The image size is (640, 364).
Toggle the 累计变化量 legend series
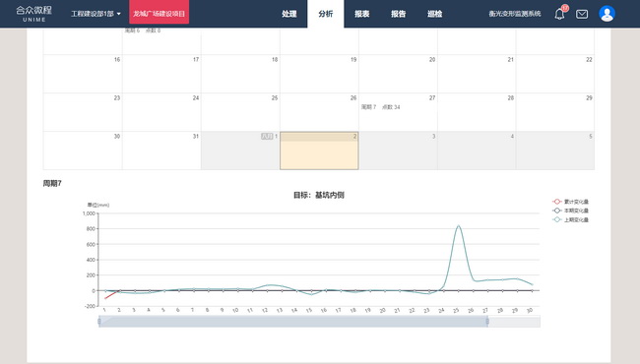[x=571, y=202]
